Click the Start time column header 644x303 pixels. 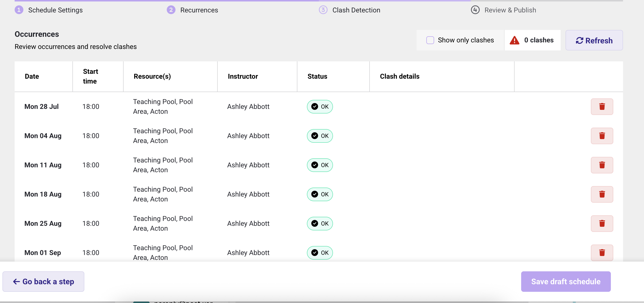90,76
